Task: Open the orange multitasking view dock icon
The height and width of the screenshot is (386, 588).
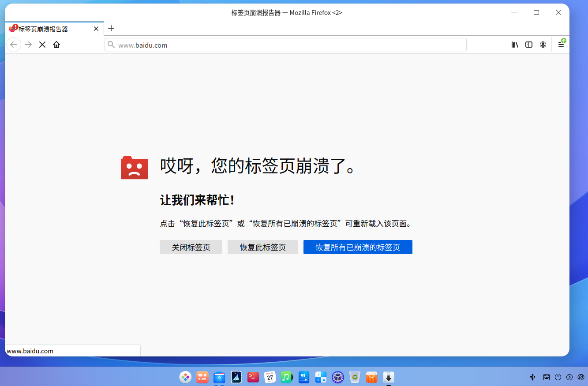Action: tap(202, 377)
